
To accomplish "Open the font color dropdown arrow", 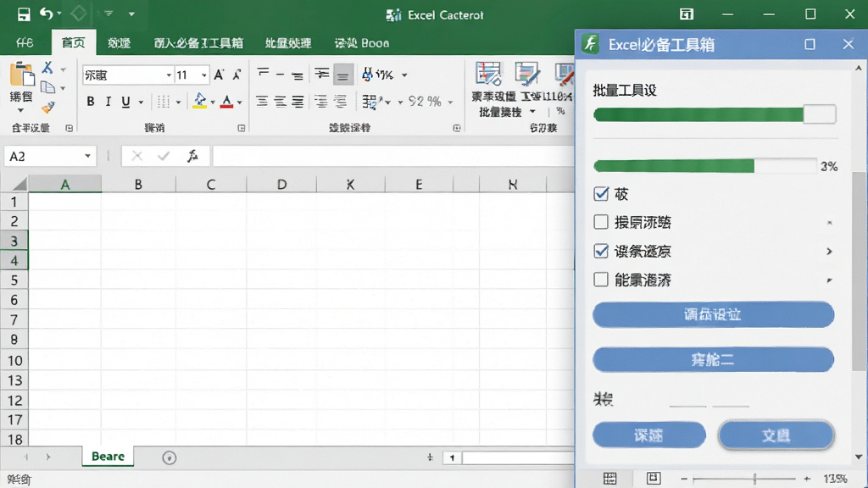I will click(239, 102).
